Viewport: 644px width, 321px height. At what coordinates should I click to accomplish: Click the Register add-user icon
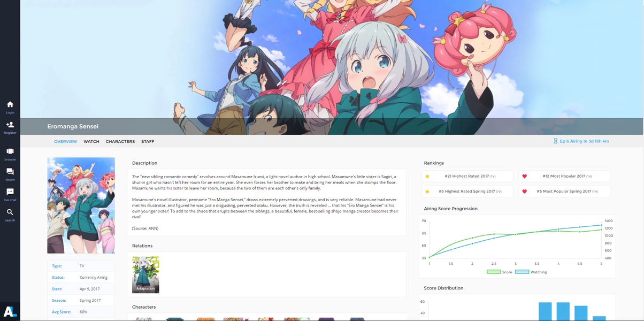tap(10, 125)
